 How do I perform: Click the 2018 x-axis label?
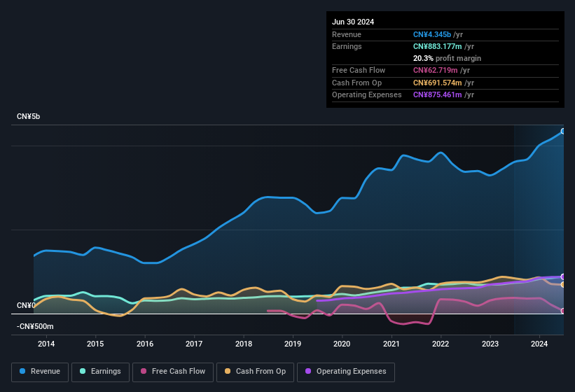pos(244,344)
